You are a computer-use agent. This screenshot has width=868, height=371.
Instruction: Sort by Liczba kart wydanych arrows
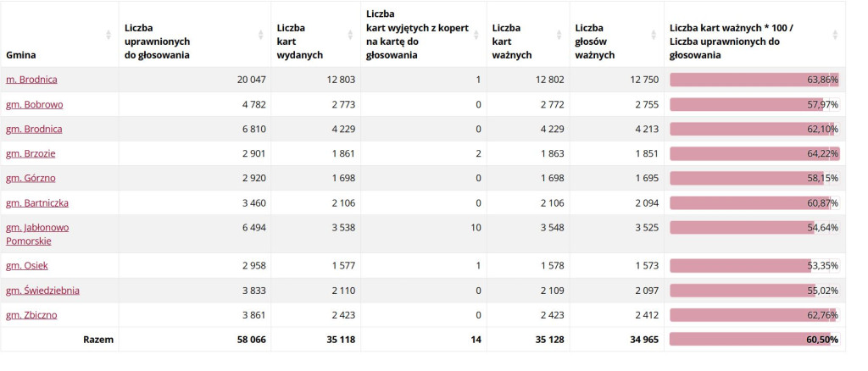click(350, 35)
